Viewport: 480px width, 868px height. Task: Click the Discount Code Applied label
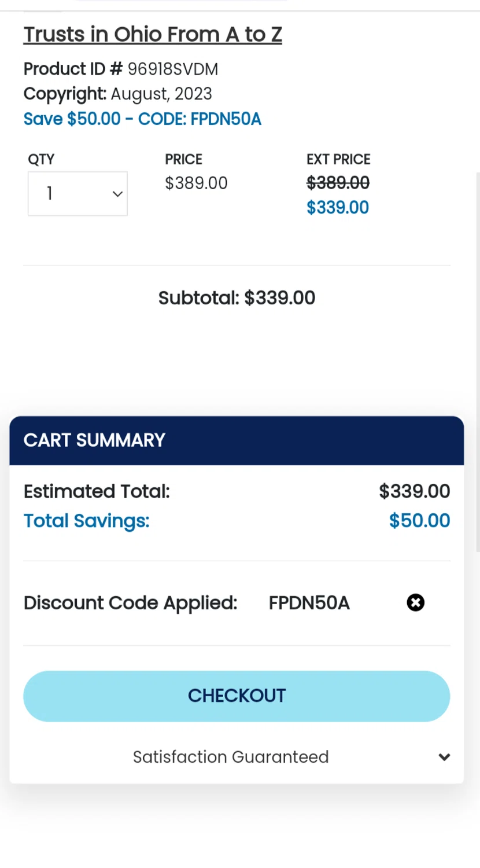[131, 603]
